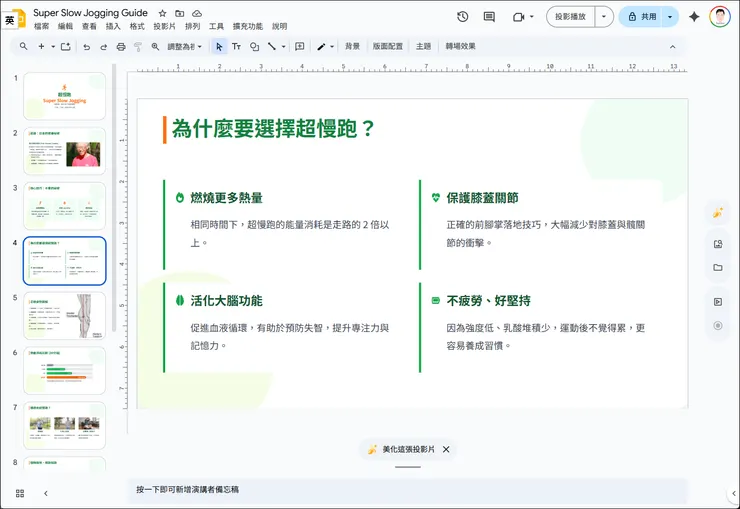
Task: Open the 排列 menu
Action: [x=192, y=26]
